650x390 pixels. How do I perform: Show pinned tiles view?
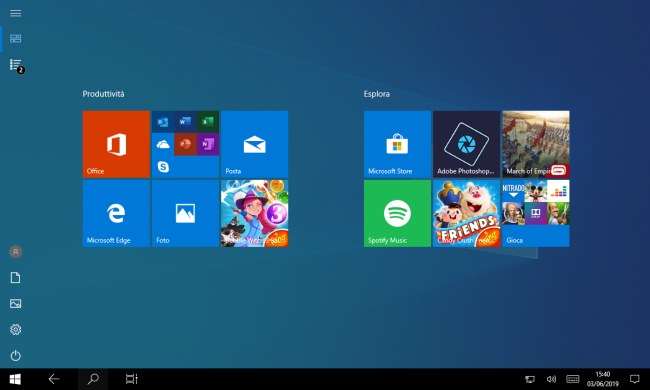(x=15, y=39)
